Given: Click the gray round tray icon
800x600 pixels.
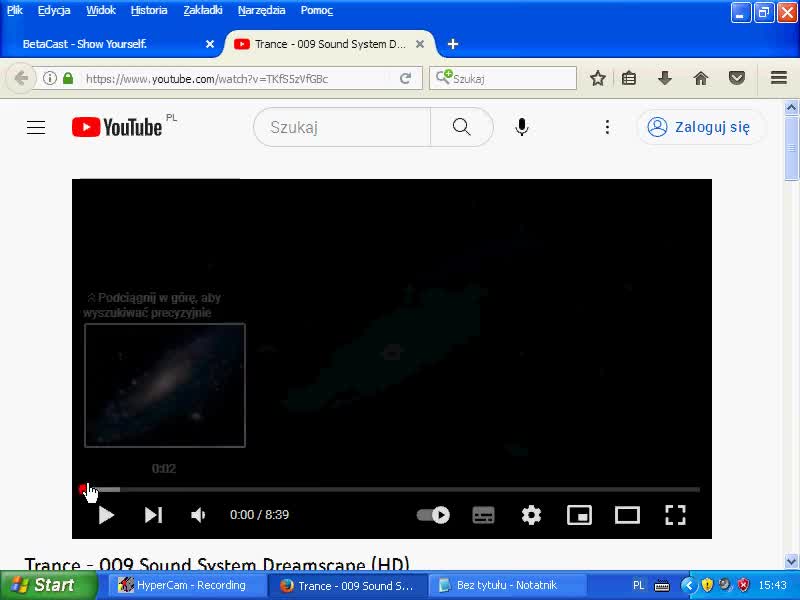Looking at the screenshot, I should pyautogui.click(x=725, y=585).
